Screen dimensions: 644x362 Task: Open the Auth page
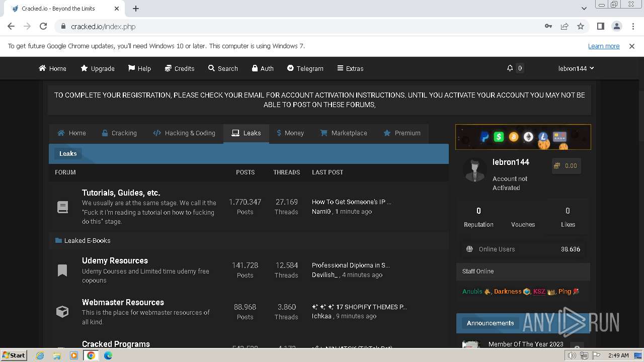(263, 68)
